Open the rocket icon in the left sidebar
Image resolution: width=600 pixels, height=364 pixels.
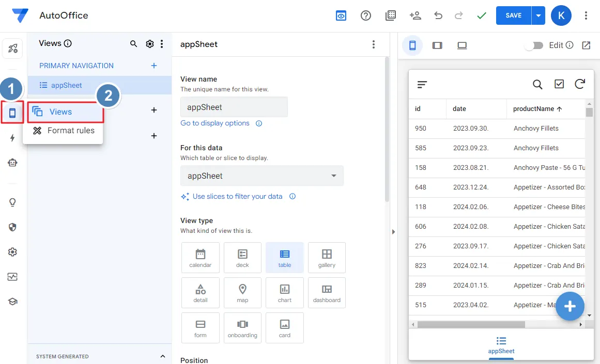(12, 49)
